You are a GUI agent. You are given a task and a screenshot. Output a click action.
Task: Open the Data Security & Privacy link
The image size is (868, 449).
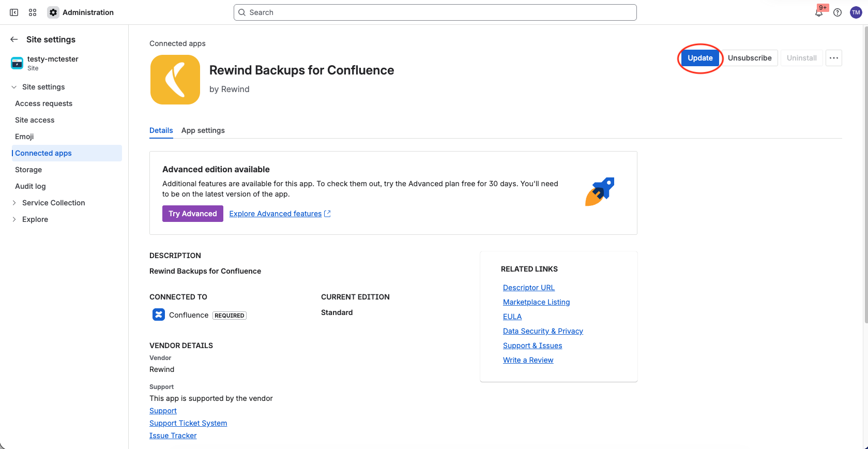click(x=543, y=331)
